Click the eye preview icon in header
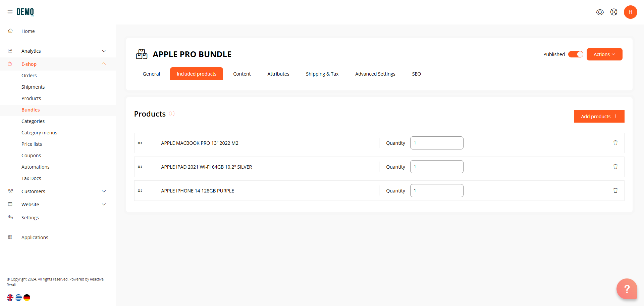644x306 pixels. pos(600,12)
